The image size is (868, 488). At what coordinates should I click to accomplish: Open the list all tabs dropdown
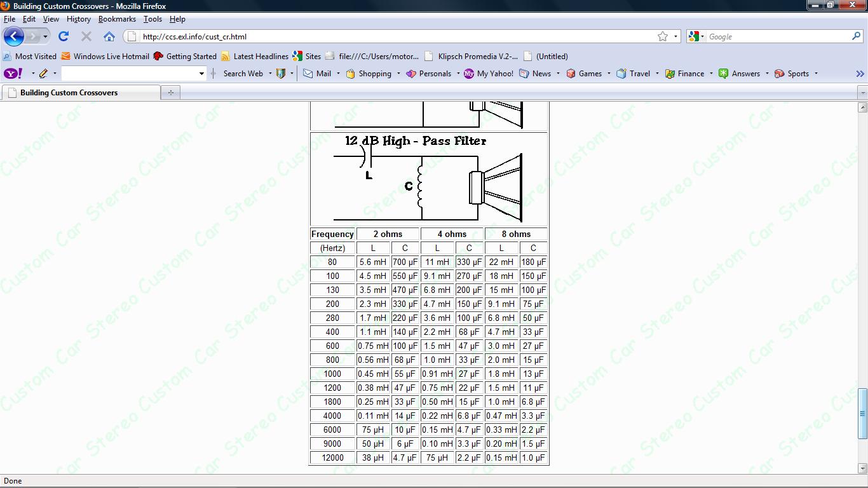[862, 93]
